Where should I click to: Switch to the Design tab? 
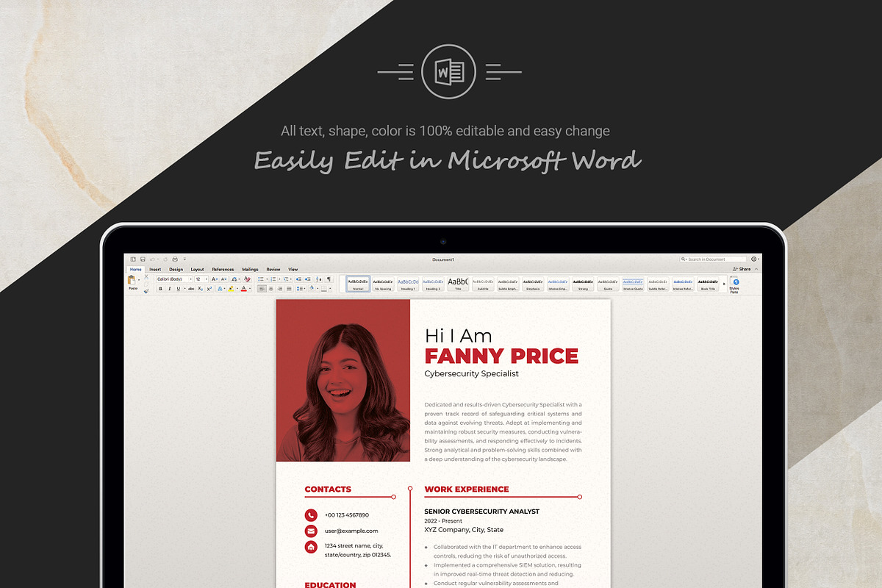click(176, 270)
